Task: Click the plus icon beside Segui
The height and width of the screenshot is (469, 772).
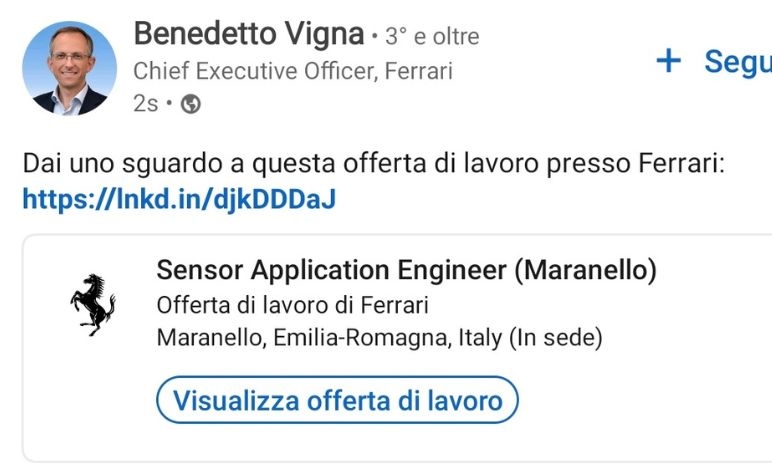Action: tap(669, 62)
